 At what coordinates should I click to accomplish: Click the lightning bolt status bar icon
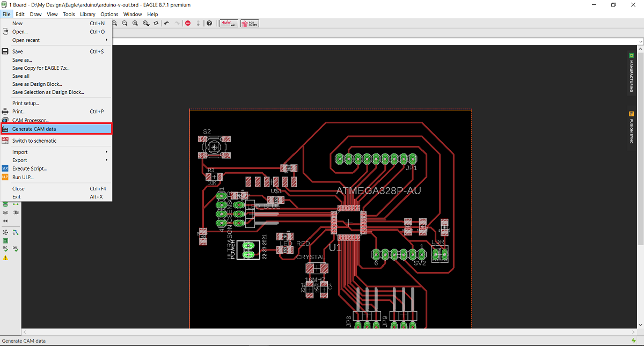634,341
